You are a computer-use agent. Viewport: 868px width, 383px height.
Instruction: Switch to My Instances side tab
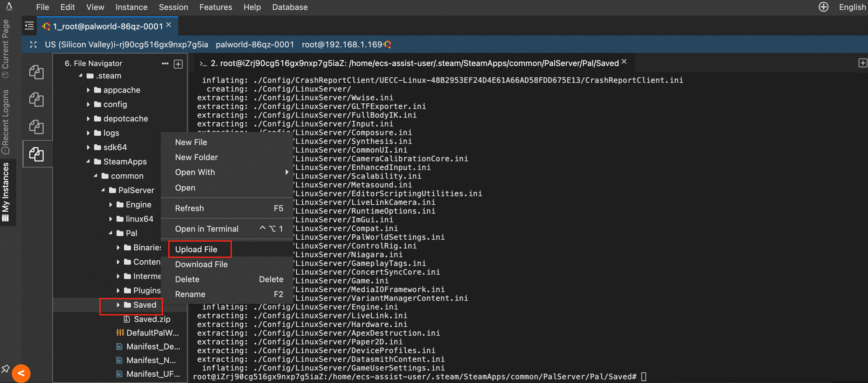tap(6, 192)
